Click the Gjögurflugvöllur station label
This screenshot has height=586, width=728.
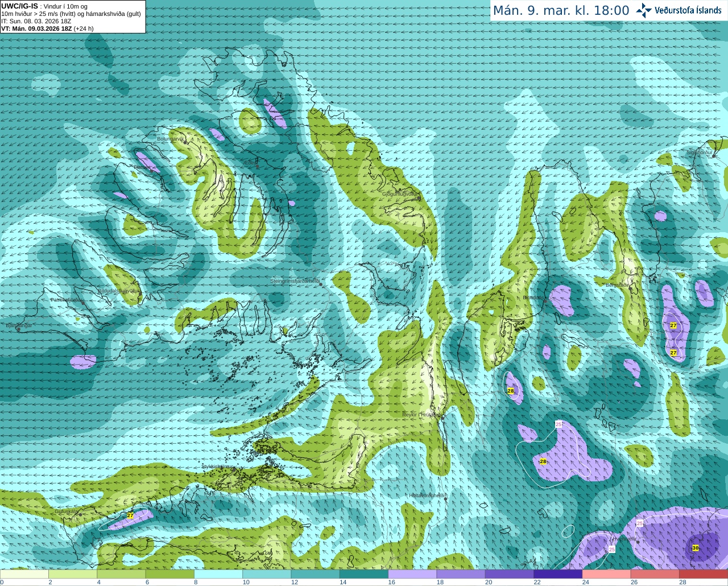click(400, 194)
